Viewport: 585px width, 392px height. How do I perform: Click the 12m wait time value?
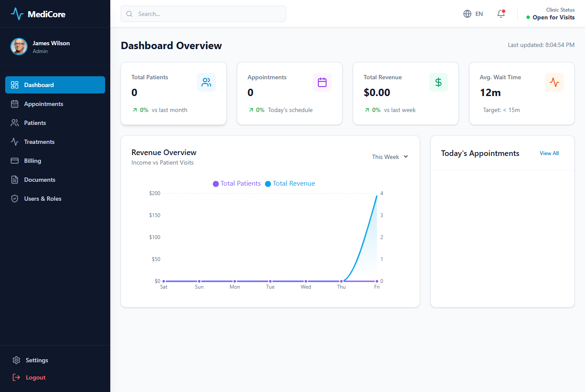click(x=490, y=93)
